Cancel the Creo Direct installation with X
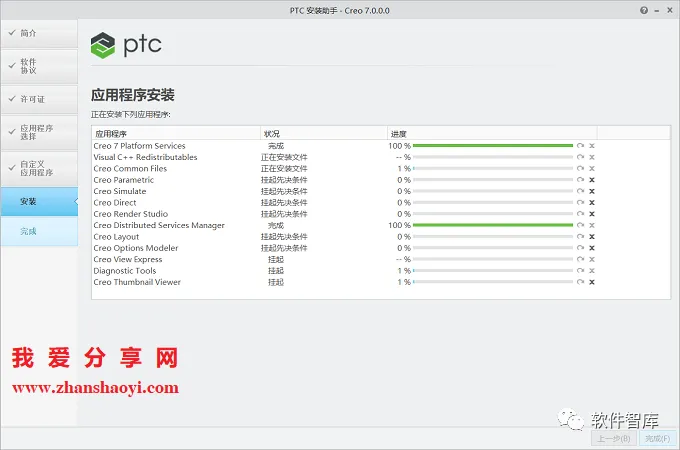Viewport: 680px width, 450px height. [x=592, y=202]
